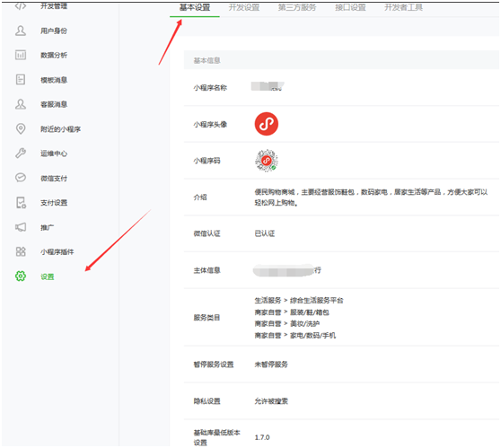Go to 模板消息 in the sidebar
The width and height of the screenshot is (501, 448).
pyautogui.click(x=54, y=80)
